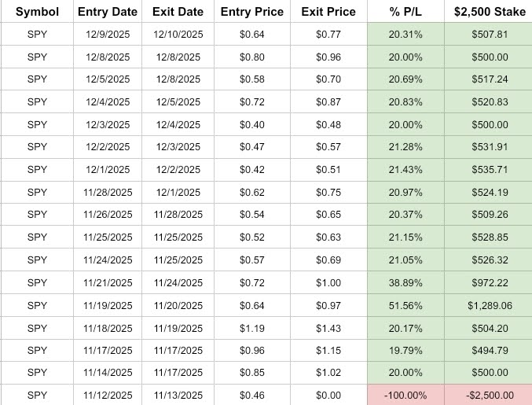532x405 pixels.
Task: Click the $1.43 exit price cell
Action: [328, 327]
